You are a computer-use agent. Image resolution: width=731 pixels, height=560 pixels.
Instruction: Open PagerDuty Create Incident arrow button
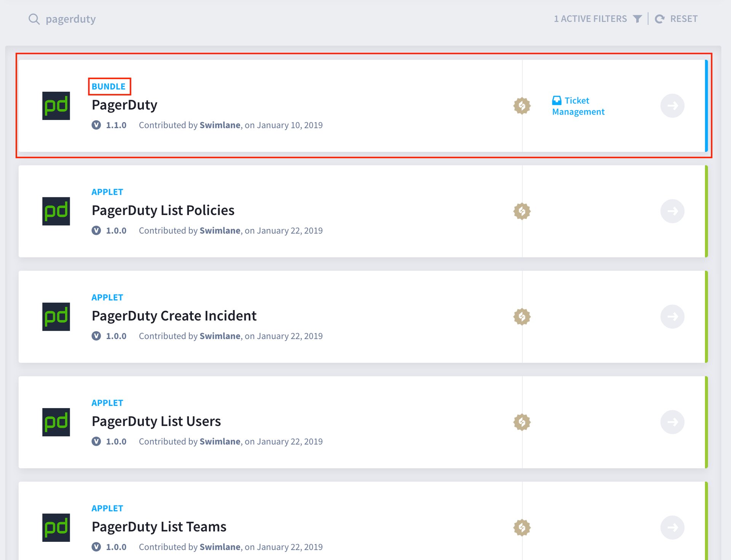click(x=672, y=317)
